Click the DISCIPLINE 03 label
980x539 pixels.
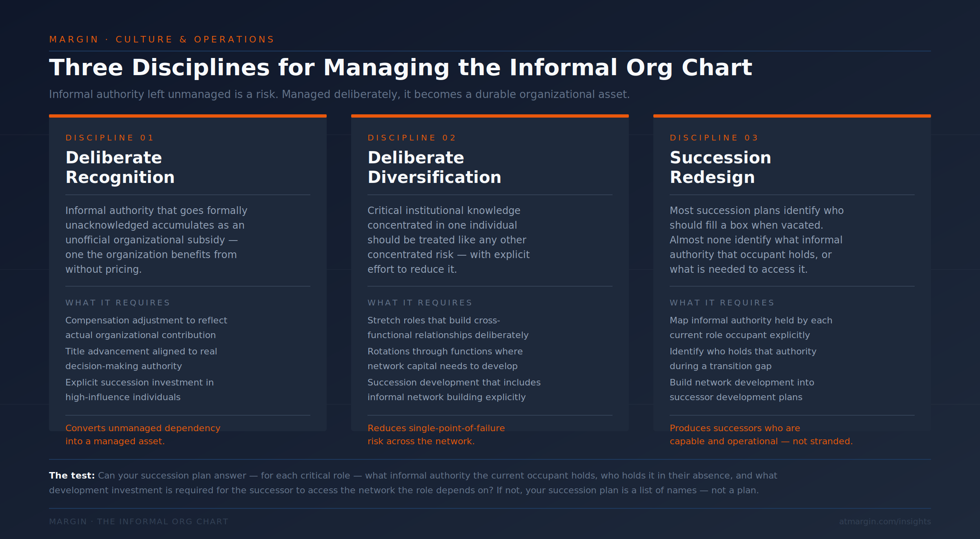tap(713, 138)
